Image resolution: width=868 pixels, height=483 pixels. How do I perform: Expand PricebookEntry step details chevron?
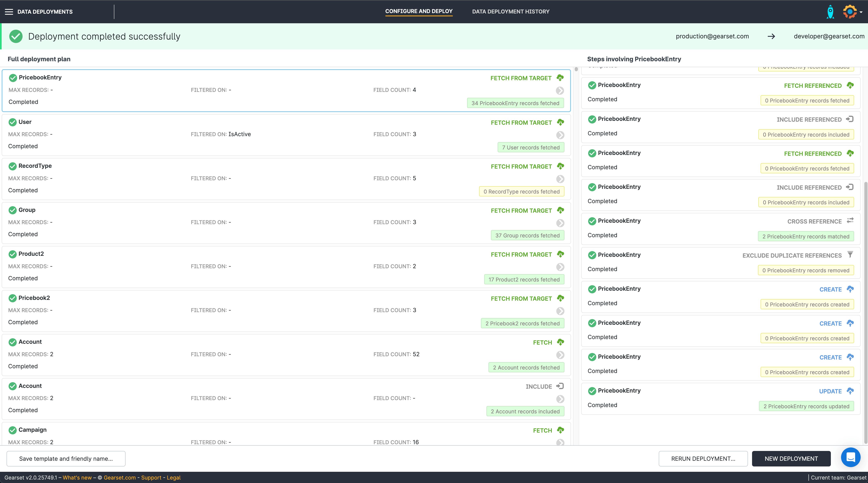[560, 91]
